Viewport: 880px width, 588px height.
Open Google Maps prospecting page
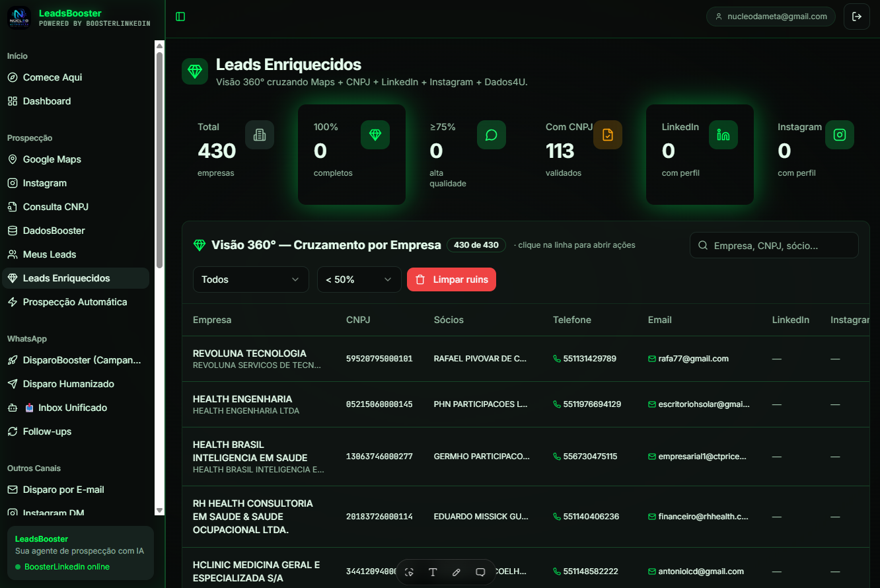point(76,159)
